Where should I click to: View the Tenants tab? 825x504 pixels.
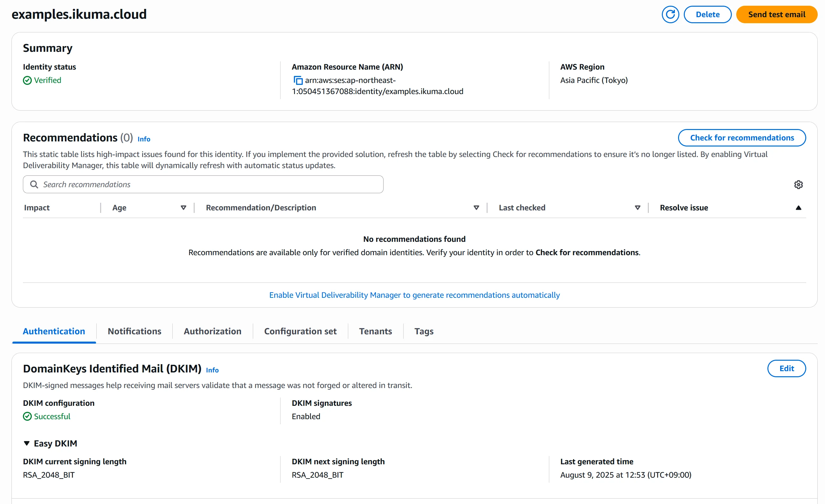click(x=376, y=331)
